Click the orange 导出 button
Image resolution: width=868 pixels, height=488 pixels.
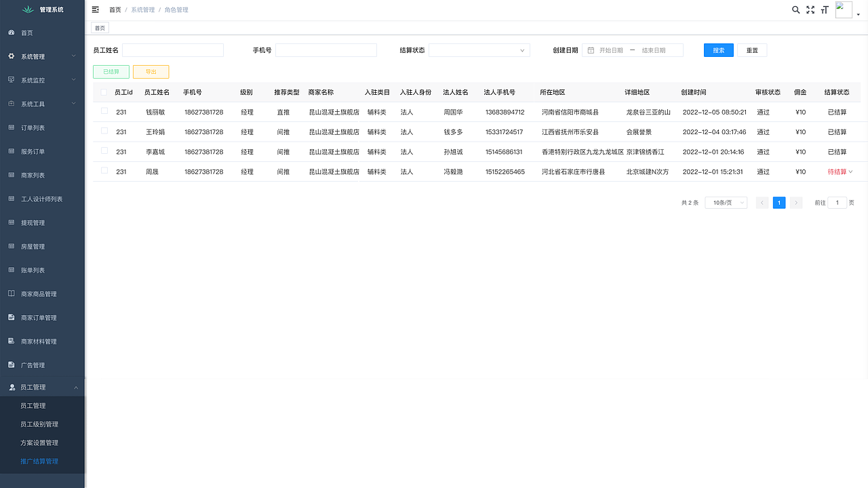tap(151, 71)
